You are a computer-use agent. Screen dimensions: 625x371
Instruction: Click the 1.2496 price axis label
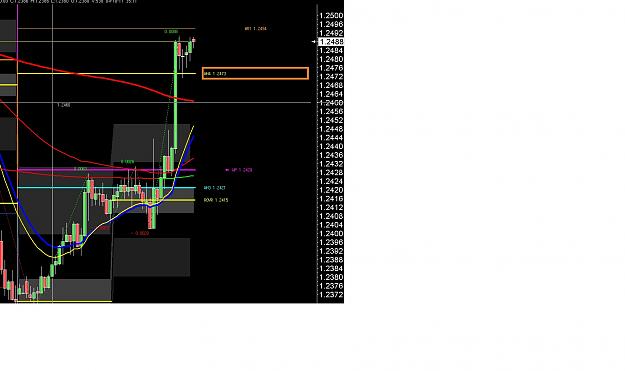(x=331, y=24)
